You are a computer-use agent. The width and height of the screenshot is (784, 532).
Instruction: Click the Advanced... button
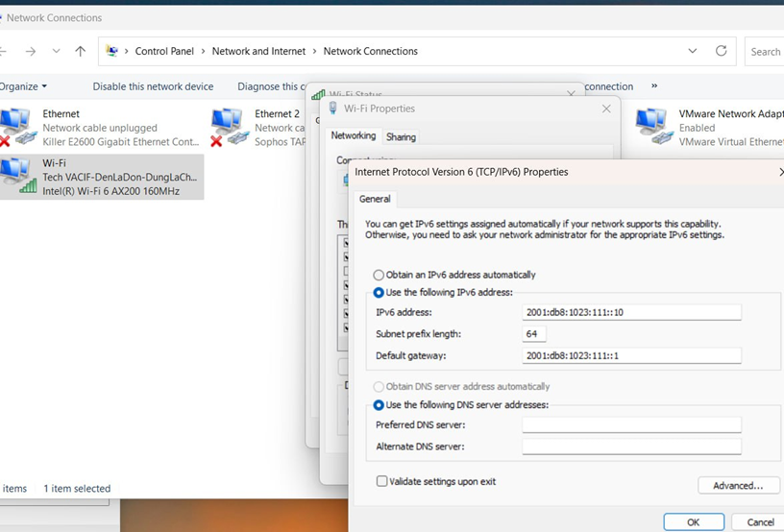click(737, 486)
